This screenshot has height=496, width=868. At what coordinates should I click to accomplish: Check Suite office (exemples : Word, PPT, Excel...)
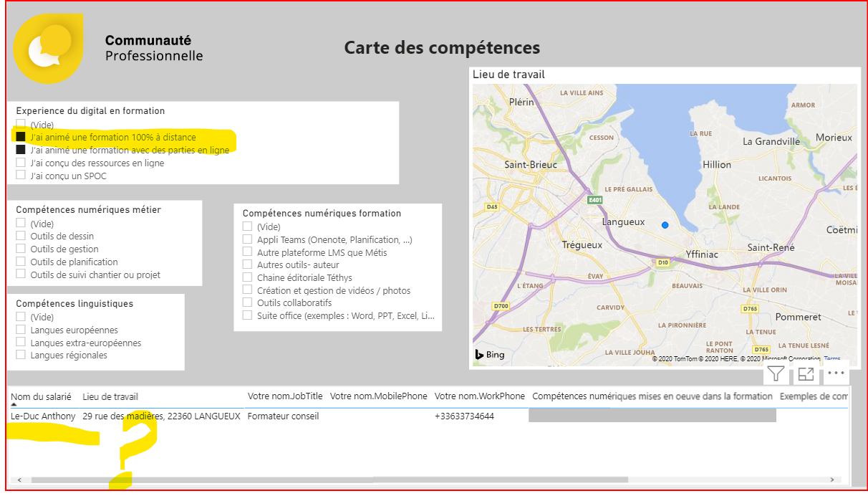[247, 315]
